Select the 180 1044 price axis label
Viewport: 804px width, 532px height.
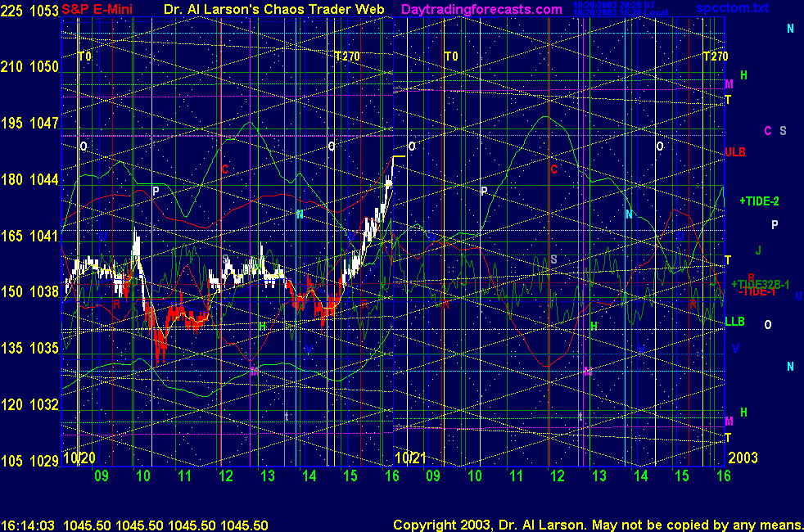(x=29, y=179)
